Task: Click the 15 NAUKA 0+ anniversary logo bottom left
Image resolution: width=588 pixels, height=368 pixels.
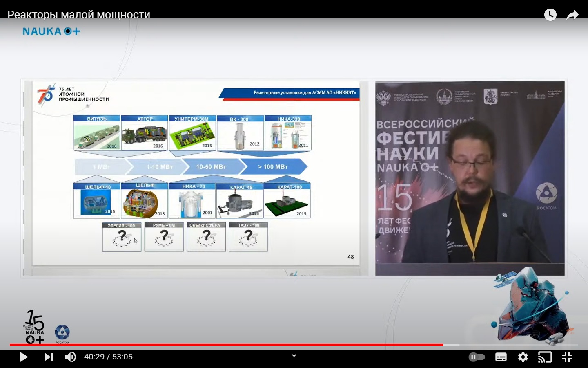Action: 34,327
